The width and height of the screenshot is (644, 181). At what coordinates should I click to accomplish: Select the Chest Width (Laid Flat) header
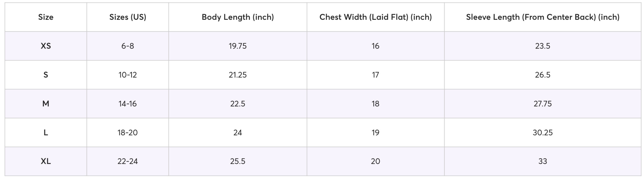(375, 17)
